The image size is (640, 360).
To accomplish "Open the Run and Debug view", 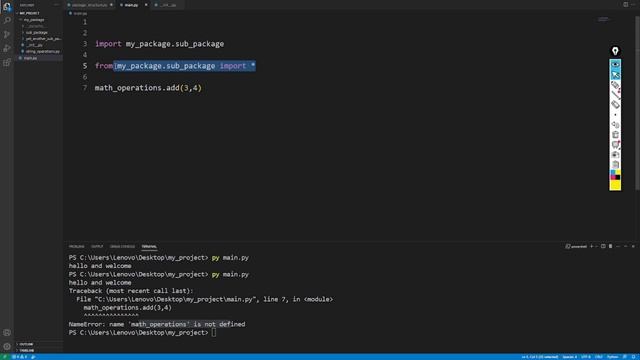I will point(7,48).
